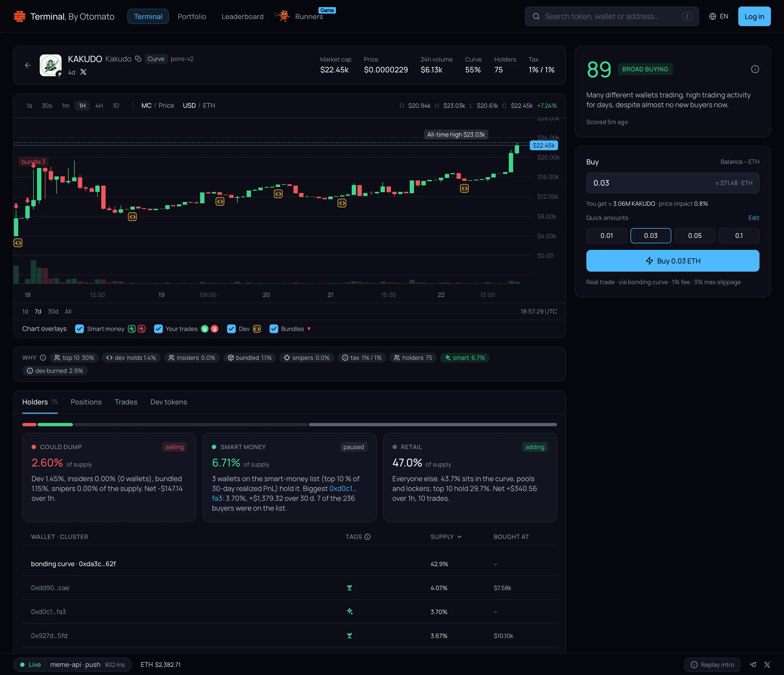The width and height of the screenshot is (784, 675).
Task: Click the TAGS info icon
Action: pos(367,536)
